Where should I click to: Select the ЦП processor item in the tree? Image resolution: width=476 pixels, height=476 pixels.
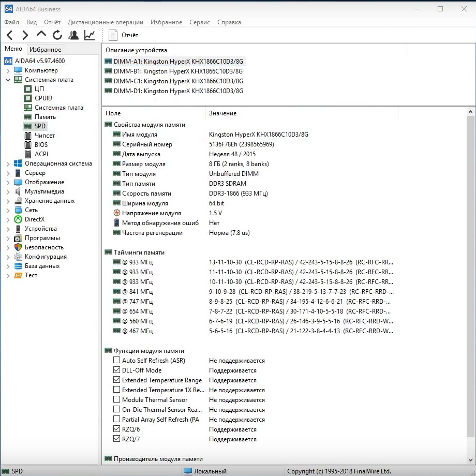pyautogui.click(x=39, y=89)
